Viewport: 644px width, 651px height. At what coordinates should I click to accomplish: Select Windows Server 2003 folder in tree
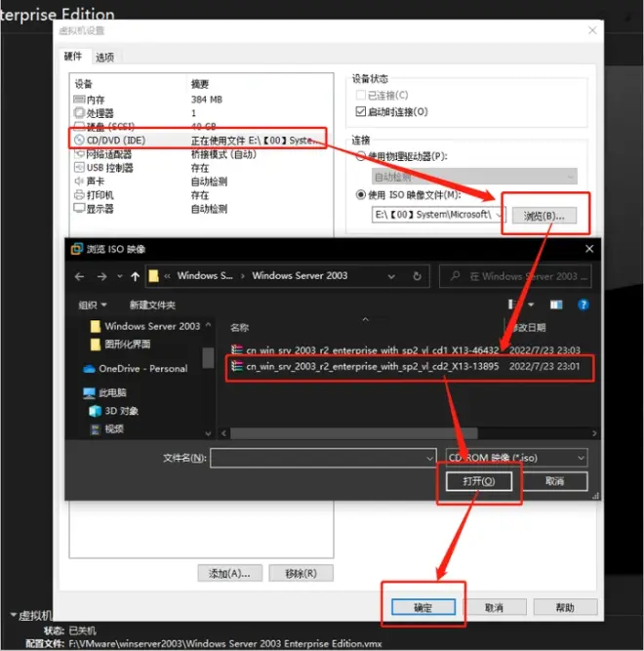click(x=145, y=326)
